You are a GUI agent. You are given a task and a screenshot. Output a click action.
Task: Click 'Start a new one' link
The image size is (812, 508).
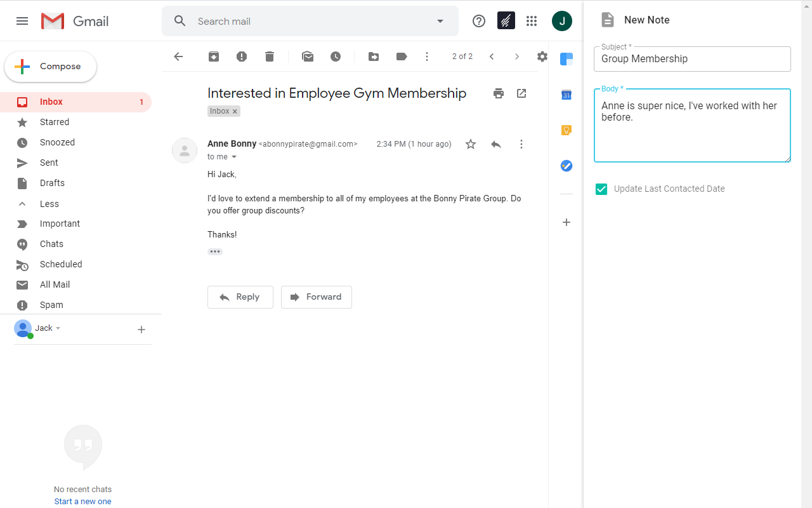[82, 502]
